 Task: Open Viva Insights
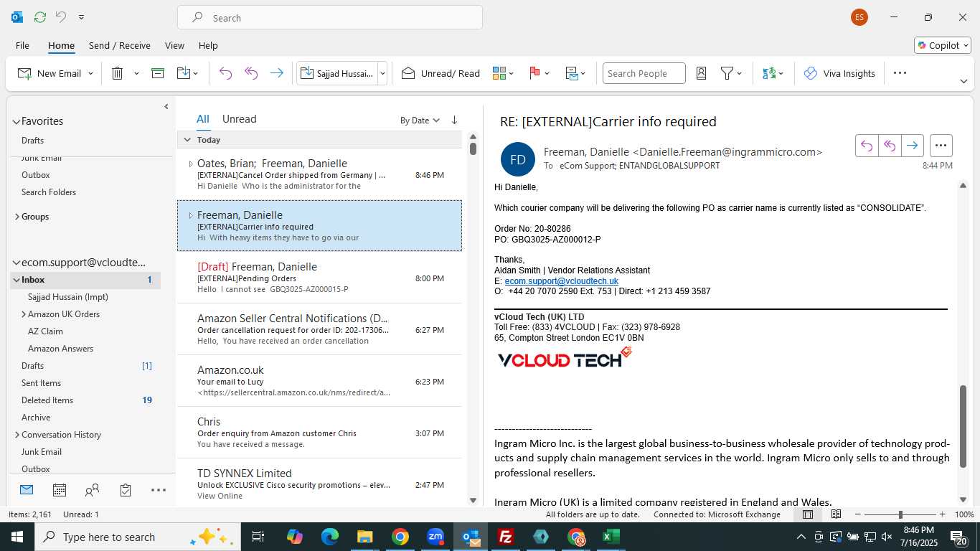(x=839, y=73)
